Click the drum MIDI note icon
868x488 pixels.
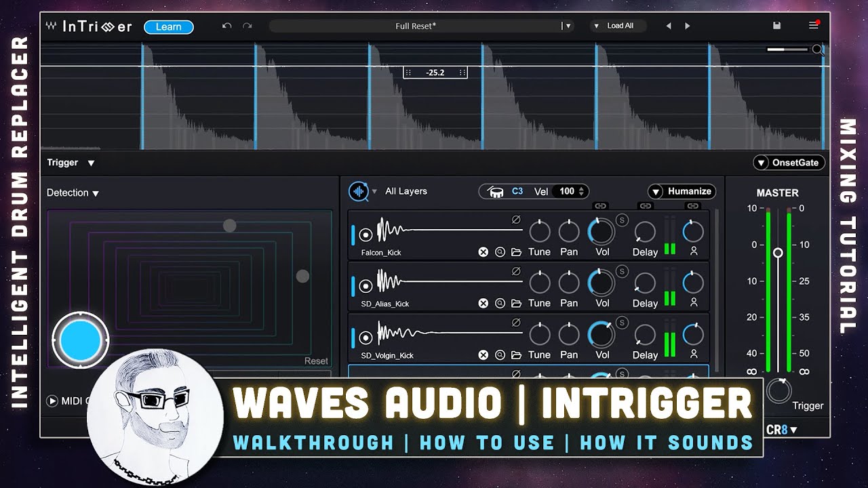(496, 192)
